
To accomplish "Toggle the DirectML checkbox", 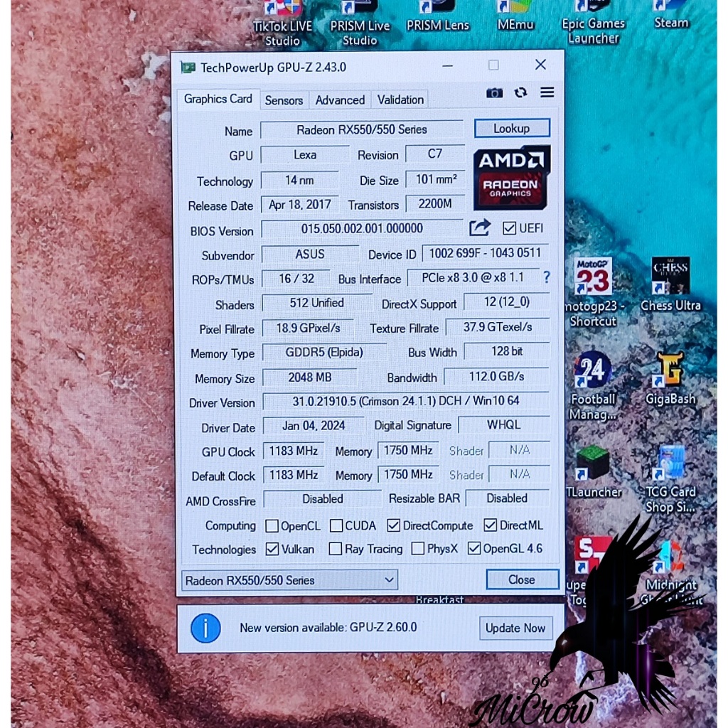I will tap(491, 525).
